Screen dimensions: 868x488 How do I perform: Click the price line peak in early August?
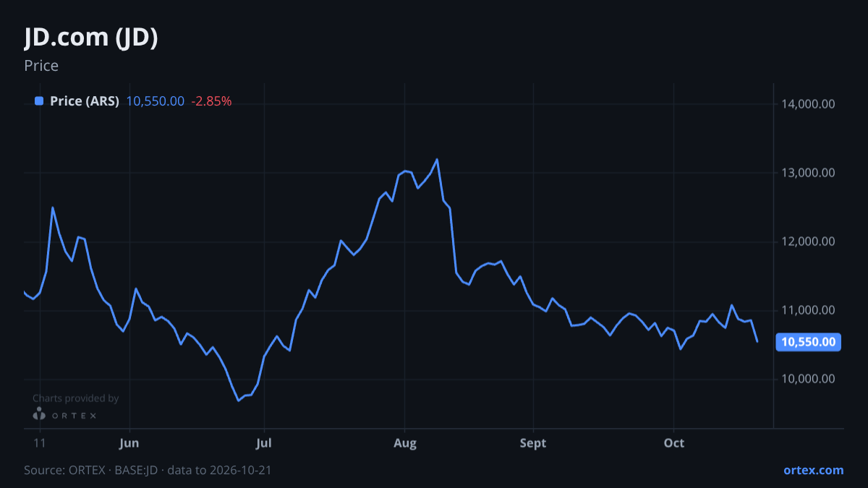click(x=437, y=160)
